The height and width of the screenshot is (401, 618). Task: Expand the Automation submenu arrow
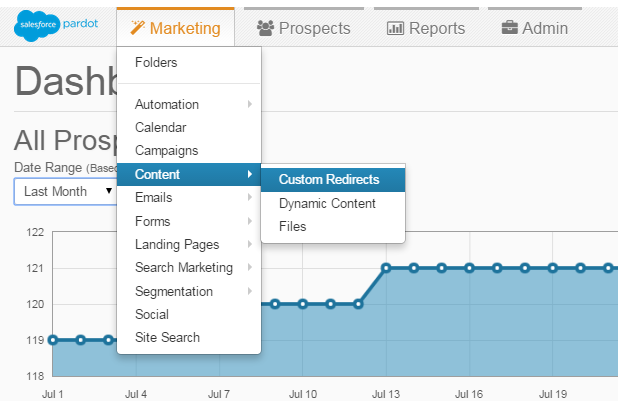[250, 104]
